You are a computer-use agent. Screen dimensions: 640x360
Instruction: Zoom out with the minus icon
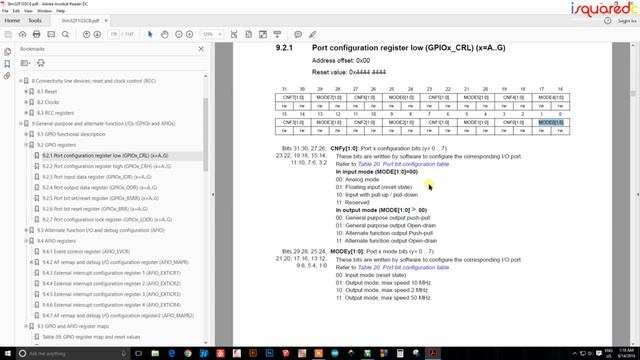tap(178, 35)
